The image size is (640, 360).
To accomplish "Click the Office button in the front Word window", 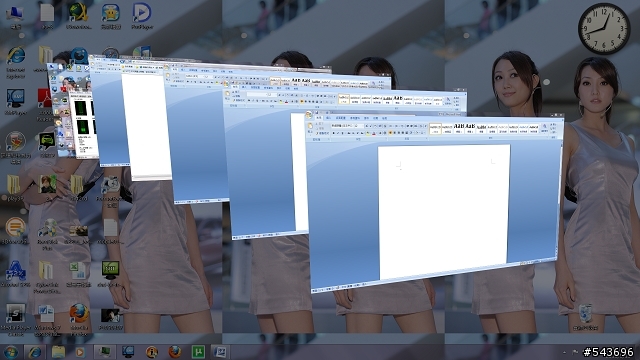I will [x=309, y=115].
